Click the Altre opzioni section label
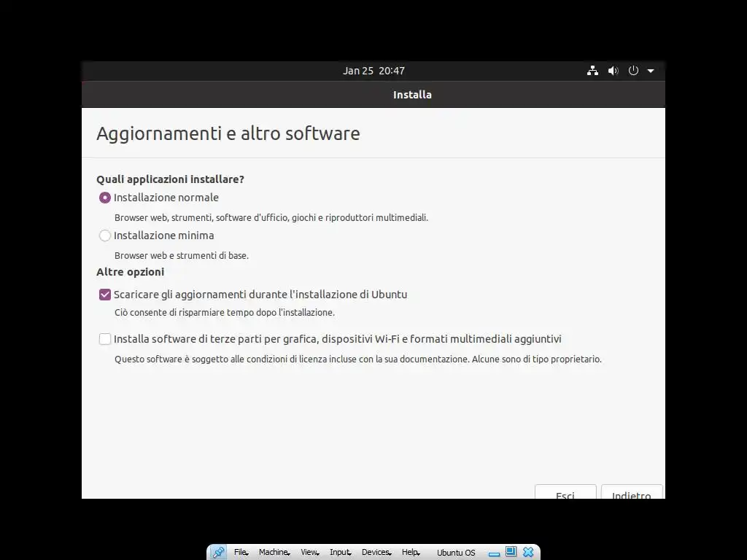This screenshot has height=560, width=747. [130, 272]
